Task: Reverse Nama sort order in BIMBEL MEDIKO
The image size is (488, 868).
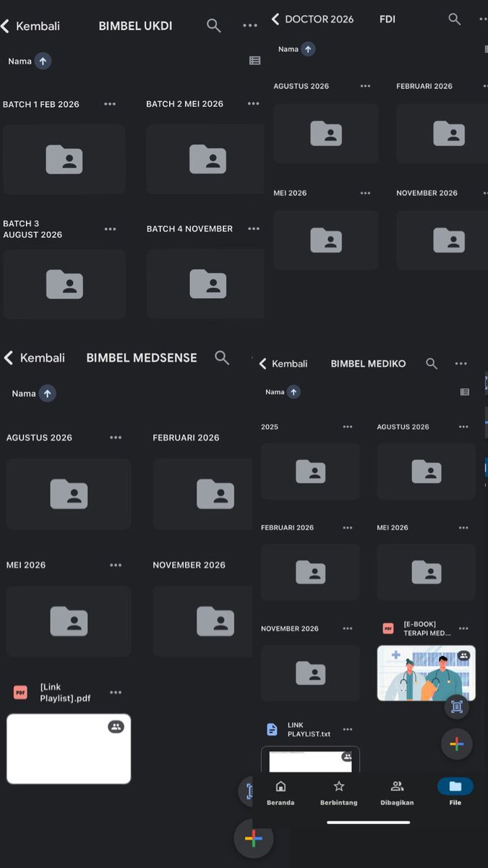Action: (x=294, y=392)
